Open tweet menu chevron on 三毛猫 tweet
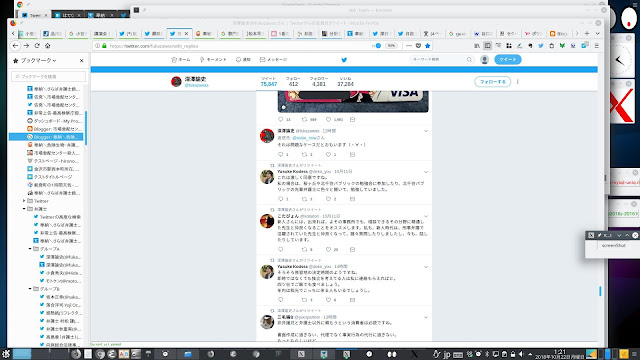Image resolution: width=640 pixels, height=360 pixels. click(426, 317)
